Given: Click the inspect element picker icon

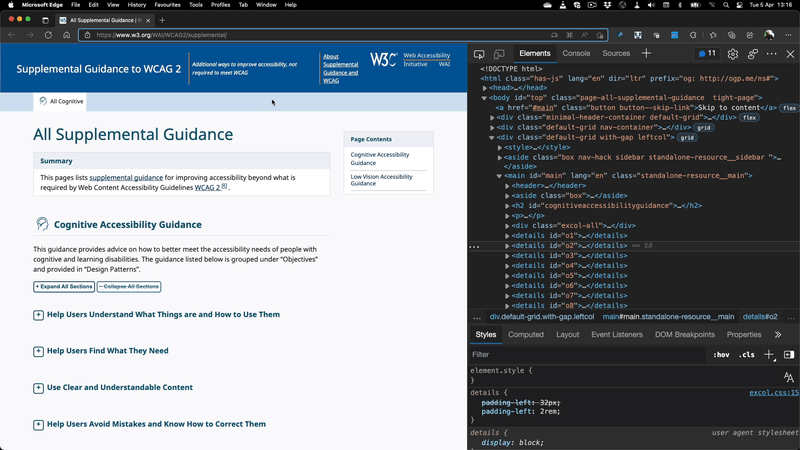Looking at the screenshot, I should 479,54.
